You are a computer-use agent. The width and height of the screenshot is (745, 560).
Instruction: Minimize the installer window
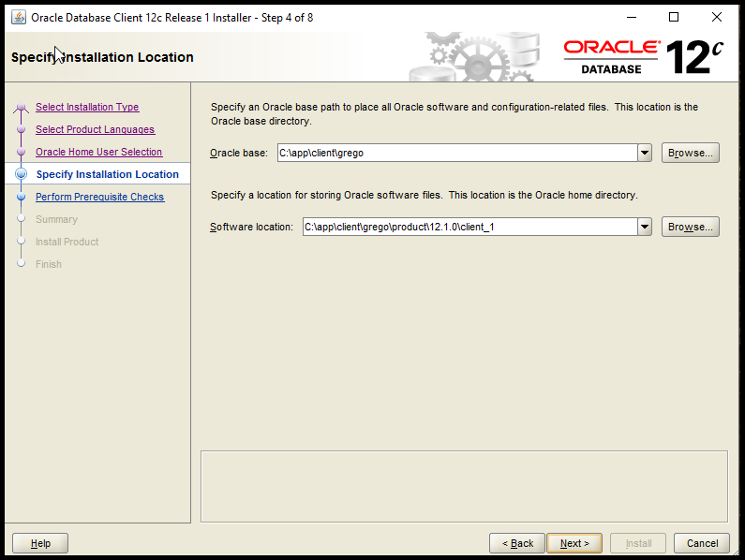point(632,18)
